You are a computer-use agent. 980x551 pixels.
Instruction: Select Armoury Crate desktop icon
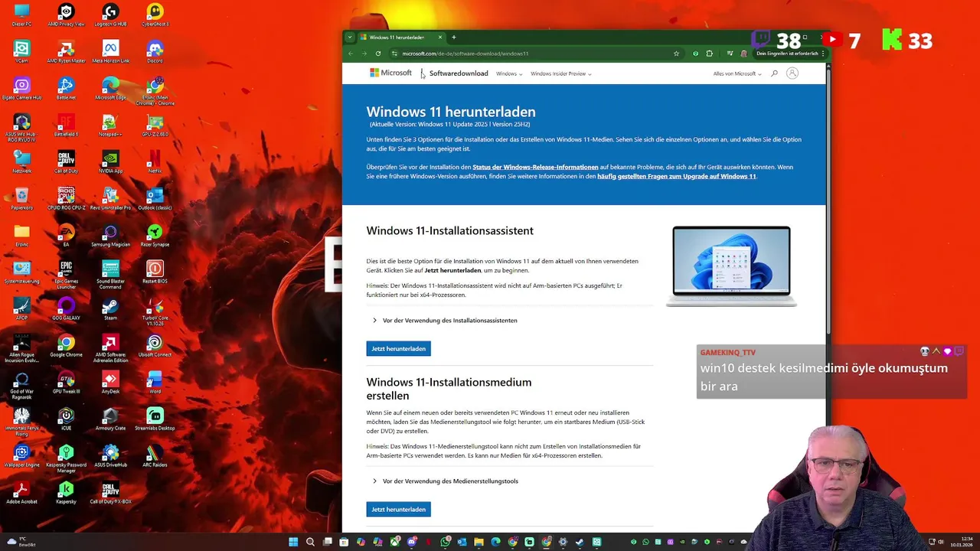110,419
